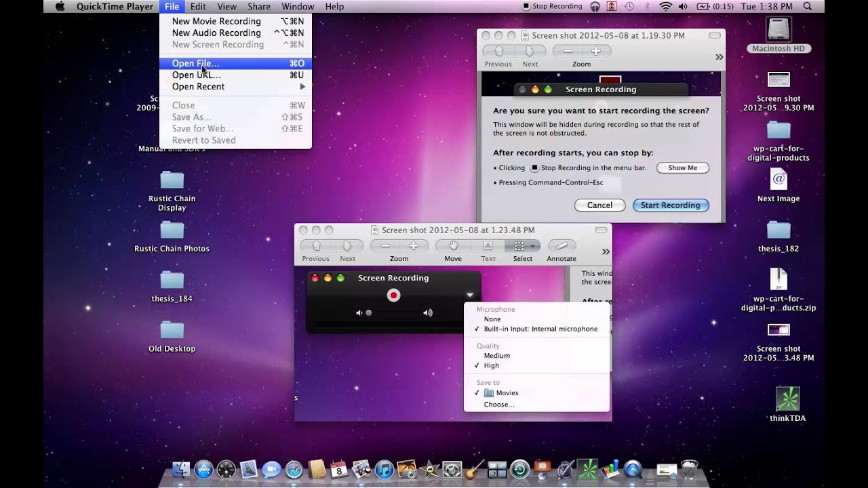
Task: Open the View menu
Action: pyautogui.click(x=226, y=6)
